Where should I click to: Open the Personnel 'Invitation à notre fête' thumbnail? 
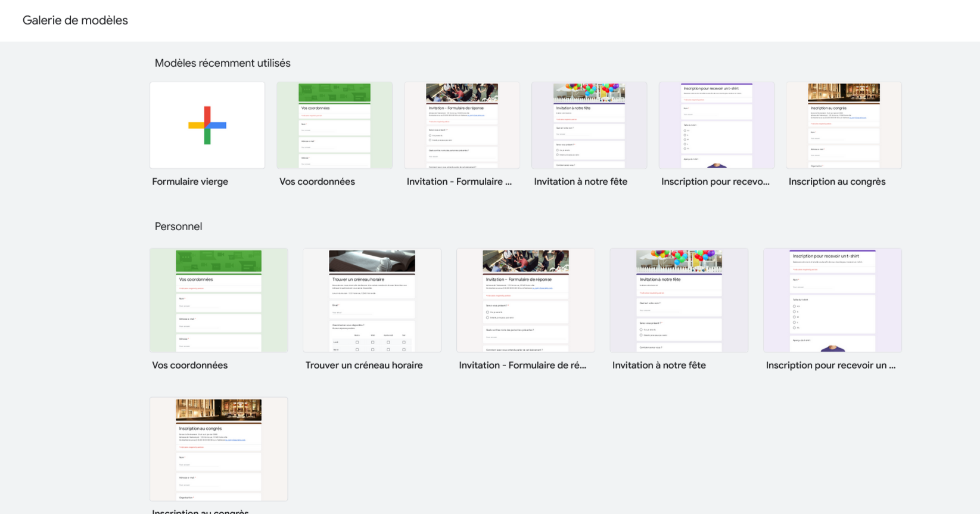679,301
